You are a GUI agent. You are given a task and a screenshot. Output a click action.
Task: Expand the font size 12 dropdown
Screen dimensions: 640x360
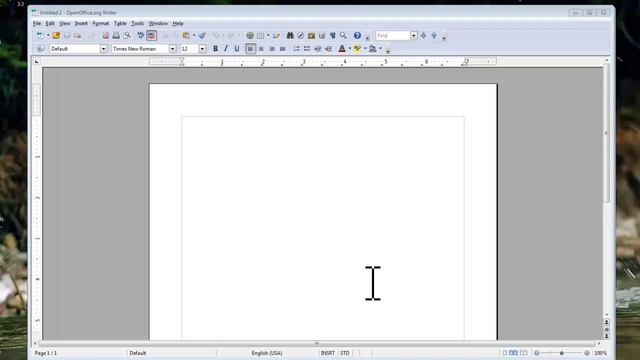coord(202,49)
